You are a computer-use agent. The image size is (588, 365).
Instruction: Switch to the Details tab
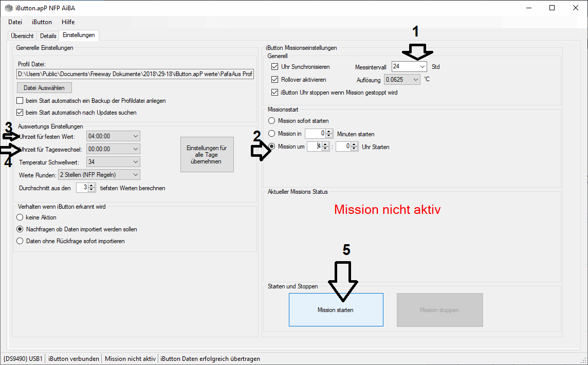click(x=48, y=36)
